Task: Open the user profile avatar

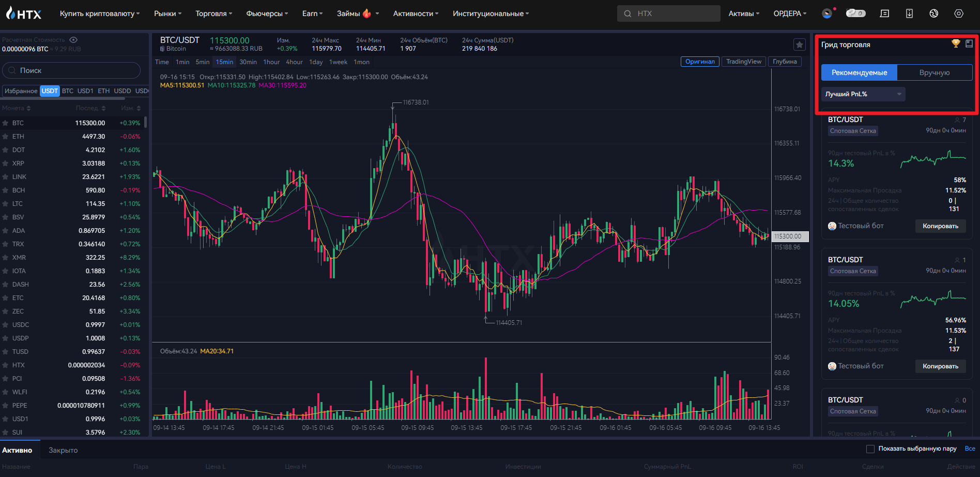Action: 827,13
